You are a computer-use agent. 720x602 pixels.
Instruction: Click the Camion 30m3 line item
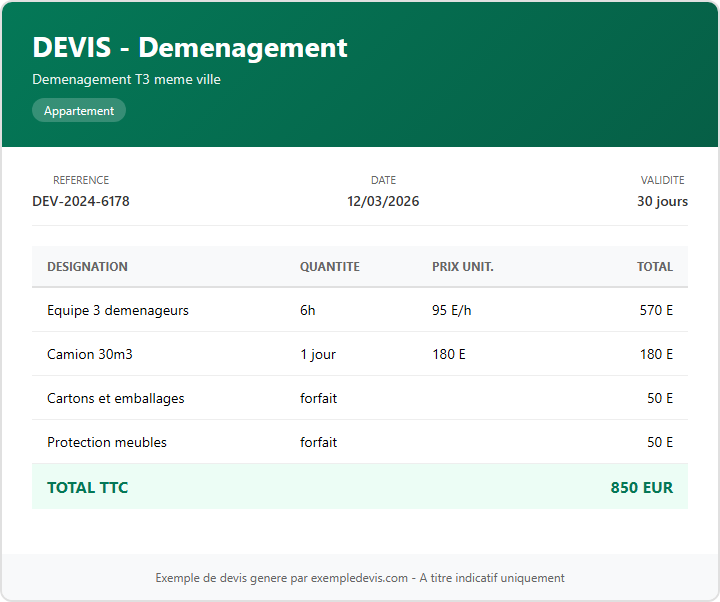tap(91, 354)
